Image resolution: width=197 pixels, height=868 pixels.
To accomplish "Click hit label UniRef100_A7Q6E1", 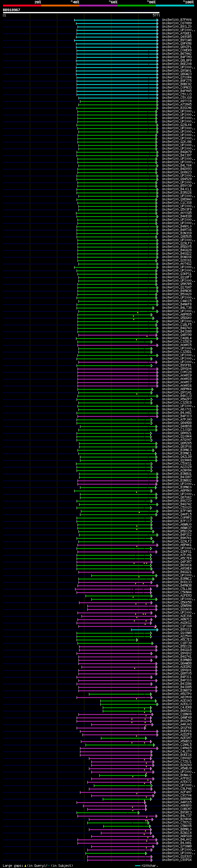I will [x=177, y=33].
